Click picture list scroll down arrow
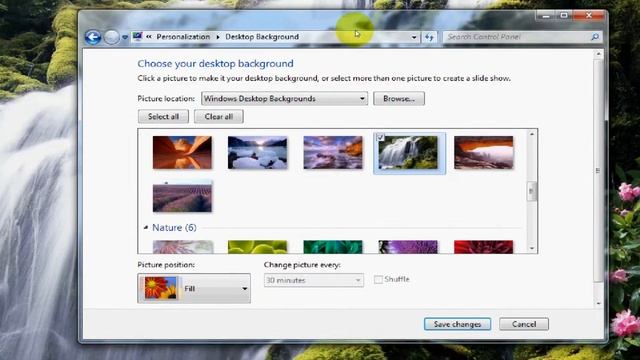This screenshot has width=640, height=360. 531,248
